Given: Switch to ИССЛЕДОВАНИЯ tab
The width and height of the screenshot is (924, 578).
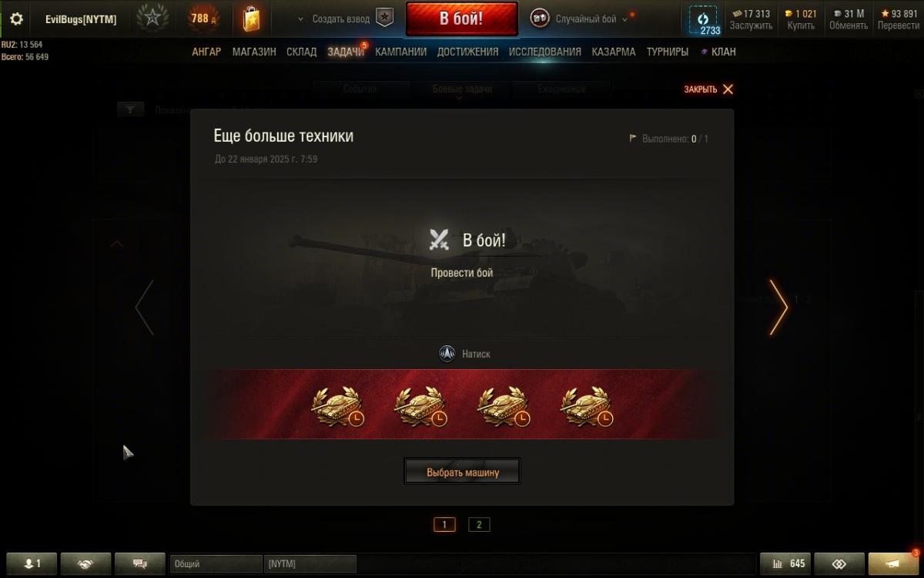Looking at the screenshot, I should point(544,52).
